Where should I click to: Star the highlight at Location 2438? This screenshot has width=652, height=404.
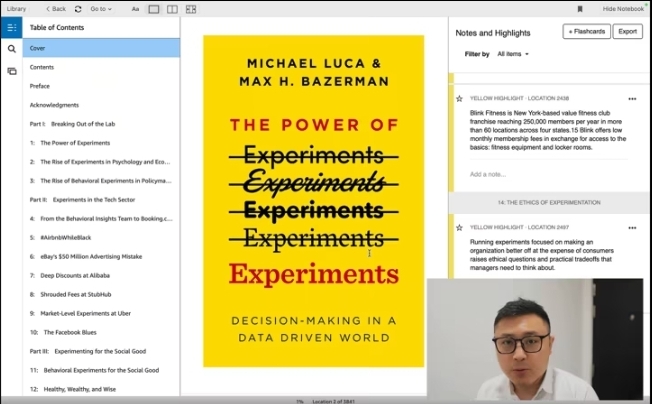(459, 99)
